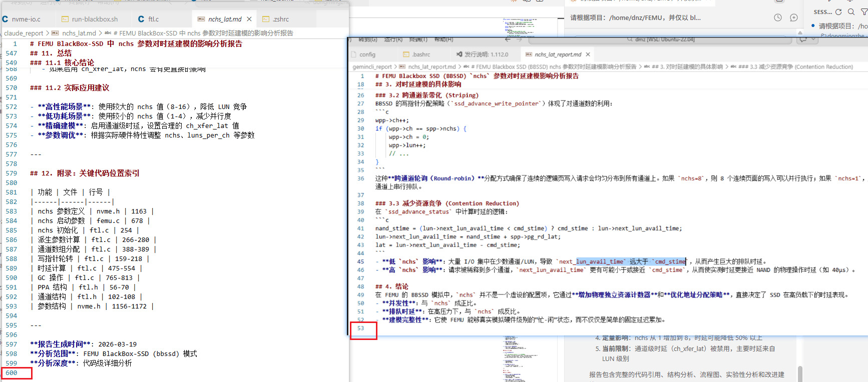
Task: Click the chat title '请根据项目：/home/dnz/FEMU'
Action: (x=636, y=17)
